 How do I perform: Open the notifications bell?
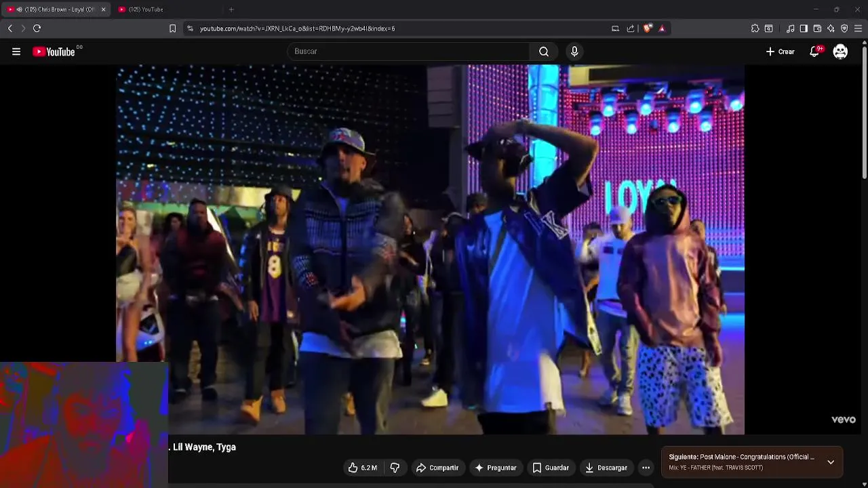(x=815, y=52)
